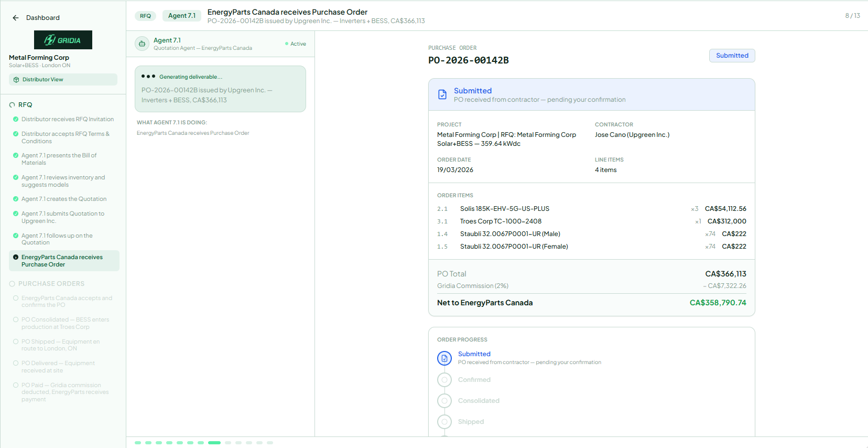Open the Distributor View badge
The width and height of the screenshot is (868, 448).
(63, 80)
